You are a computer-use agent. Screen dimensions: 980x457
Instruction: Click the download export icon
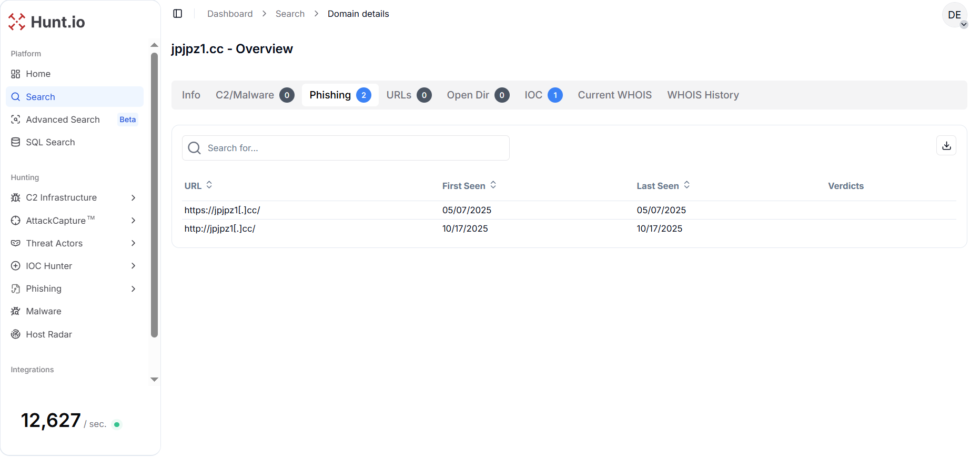click(946, 146)
